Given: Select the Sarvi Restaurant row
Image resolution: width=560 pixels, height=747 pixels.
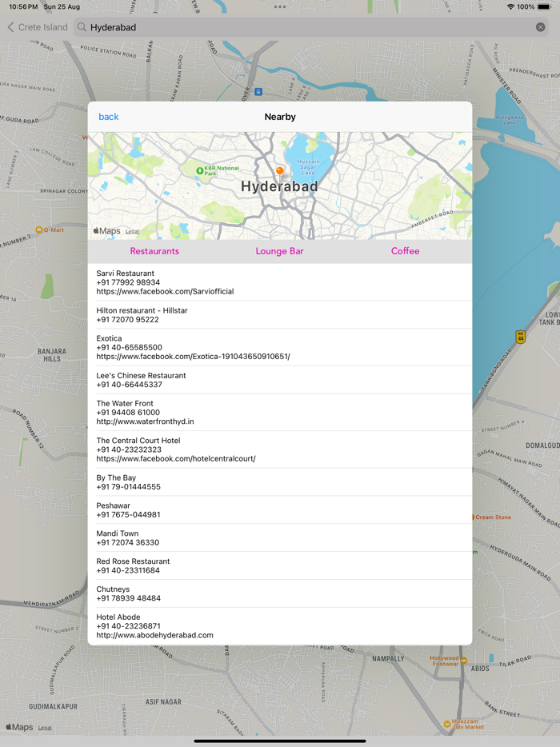Looking at the screenshot, I should tap(280, 282).
